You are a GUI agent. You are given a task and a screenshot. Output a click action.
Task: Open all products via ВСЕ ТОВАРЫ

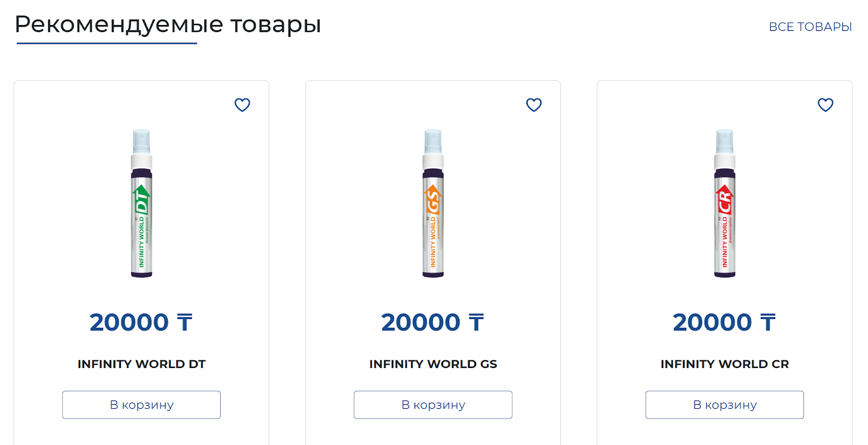tap(810, 27)
